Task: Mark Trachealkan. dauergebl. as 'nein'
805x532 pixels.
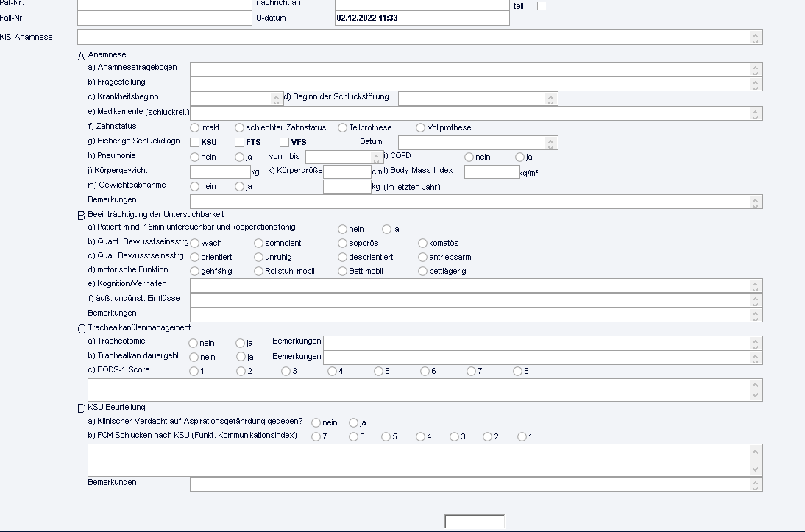Action: click(x=194, y=357)
